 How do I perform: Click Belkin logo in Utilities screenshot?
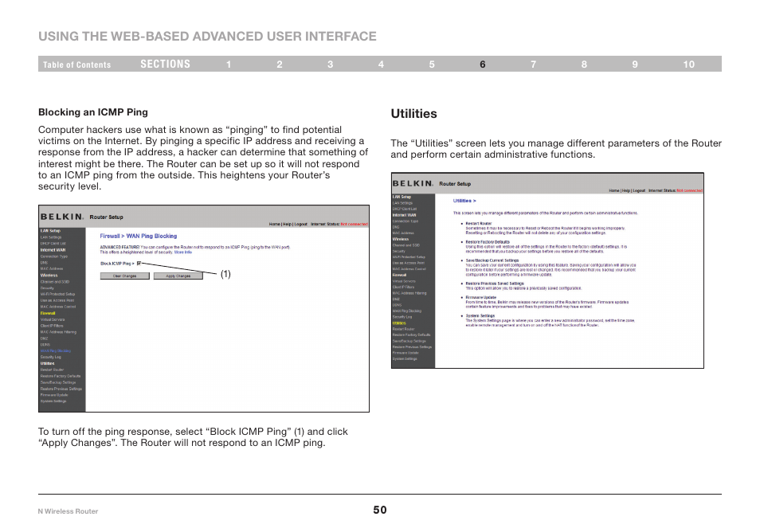(x=413, y=184)
